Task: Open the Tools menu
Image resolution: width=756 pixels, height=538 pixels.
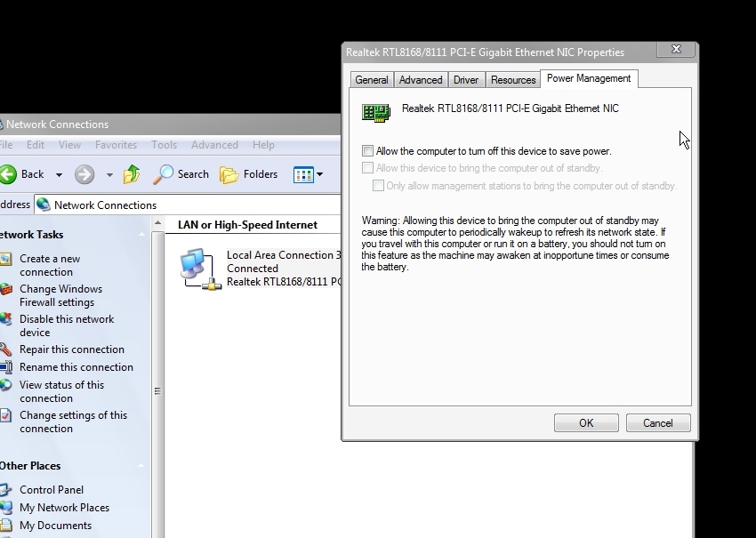Action: 164,145
